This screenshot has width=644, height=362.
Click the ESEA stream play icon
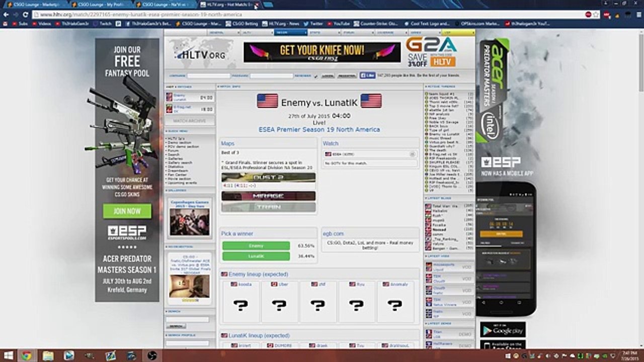(x=413, y=154)
